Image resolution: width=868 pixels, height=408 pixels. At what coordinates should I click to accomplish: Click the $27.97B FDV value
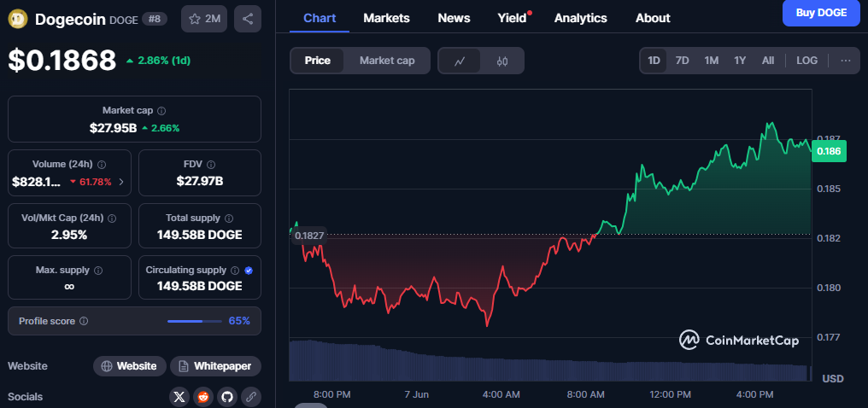coord(199,181)
